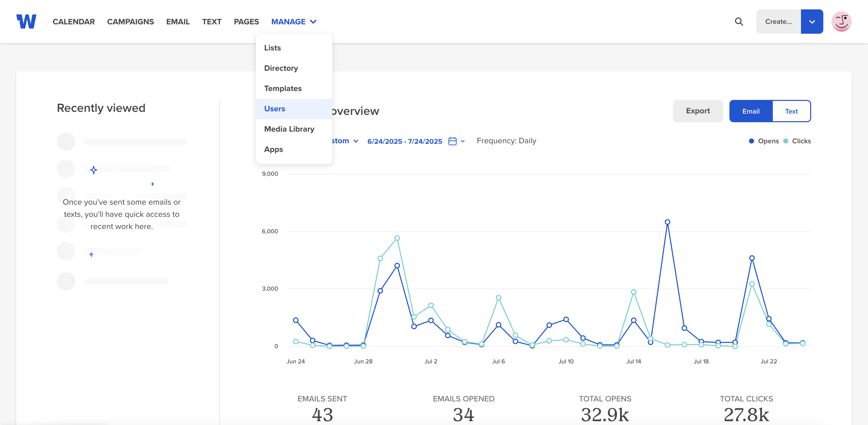Screen dimensions: 868x425
Task: Click the Clicks legend dot
Action: [786, 141]
